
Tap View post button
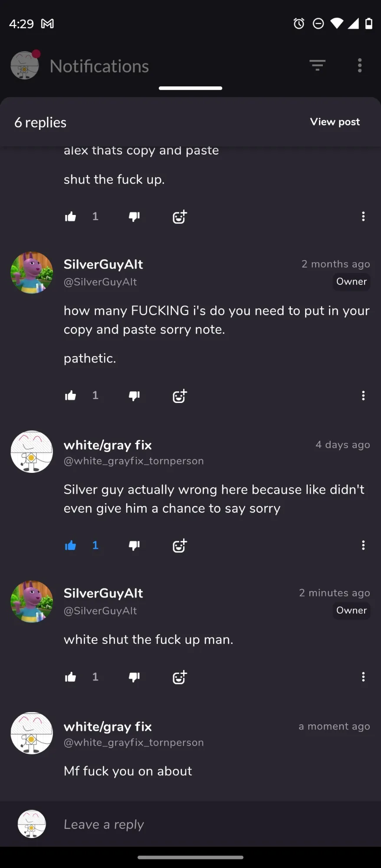coord(335,122)
